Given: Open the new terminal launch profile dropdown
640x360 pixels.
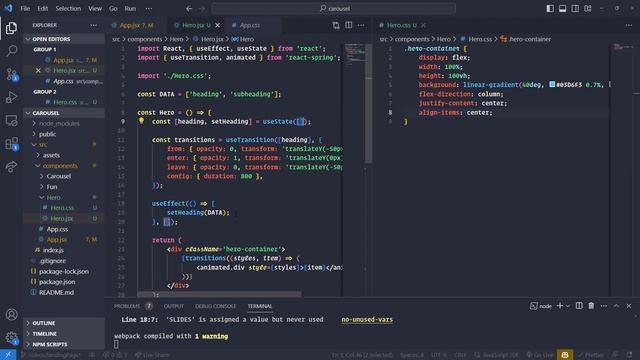Looking at the screenshot, I should pos(568,306).
